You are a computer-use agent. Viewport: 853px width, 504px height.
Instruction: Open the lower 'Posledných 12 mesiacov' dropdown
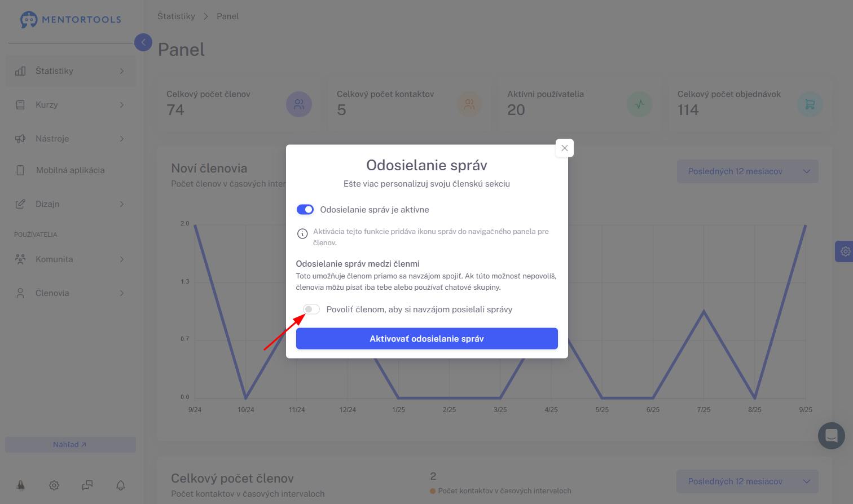pos(748,481)
